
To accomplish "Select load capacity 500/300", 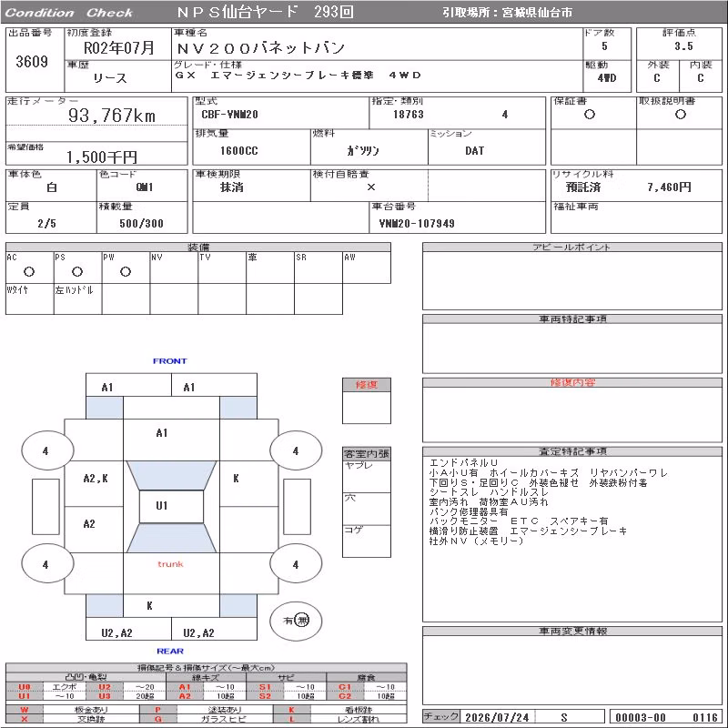I will pos(141,223).
